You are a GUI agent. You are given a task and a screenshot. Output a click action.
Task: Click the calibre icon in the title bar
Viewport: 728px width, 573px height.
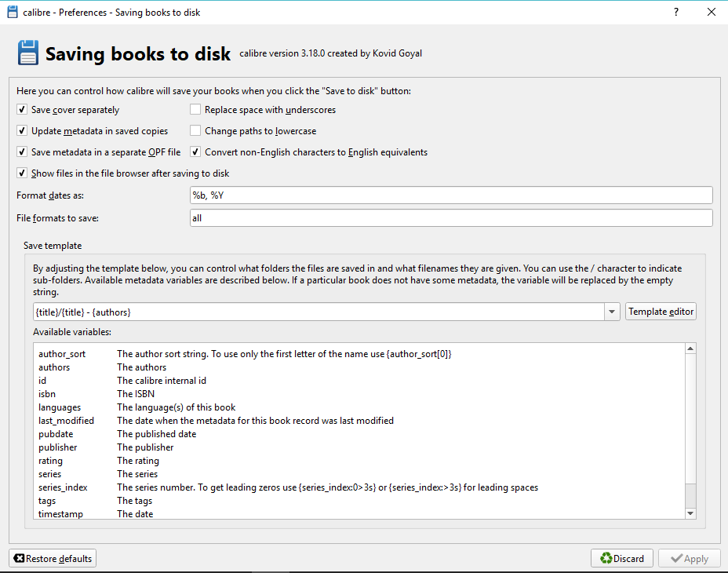coord(13,12)
